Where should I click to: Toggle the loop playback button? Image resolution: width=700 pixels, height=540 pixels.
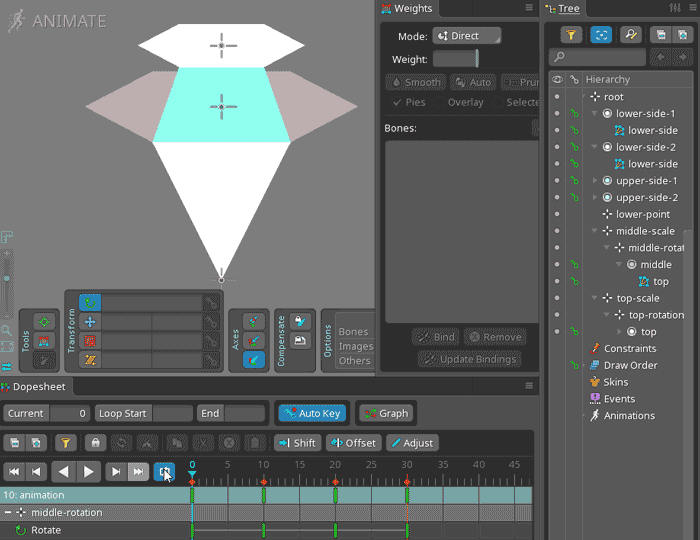click(163, 471)
